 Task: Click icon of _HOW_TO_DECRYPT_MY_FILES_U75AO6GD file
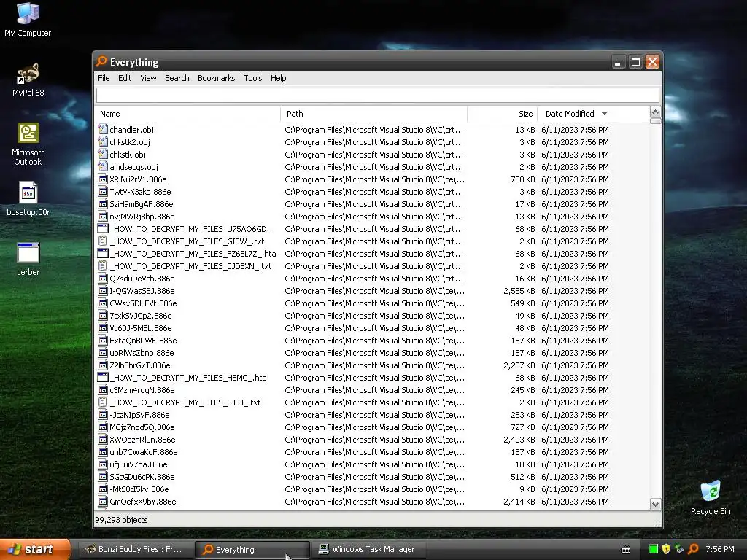click(x=102, y=228)
